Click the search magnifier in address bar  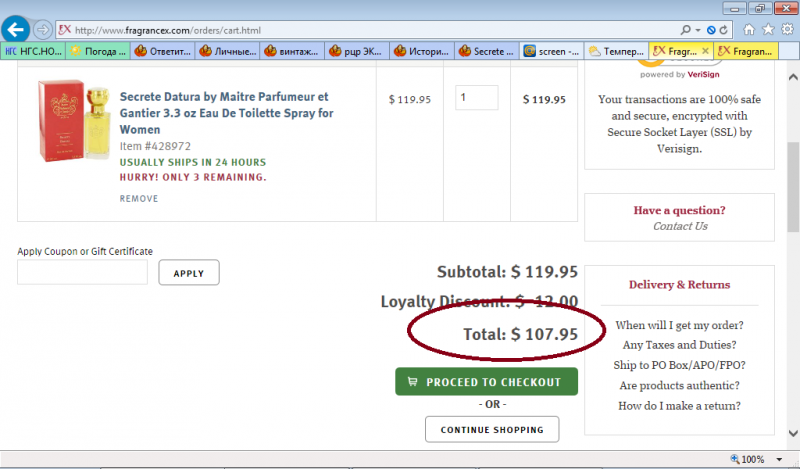[686, 30]
